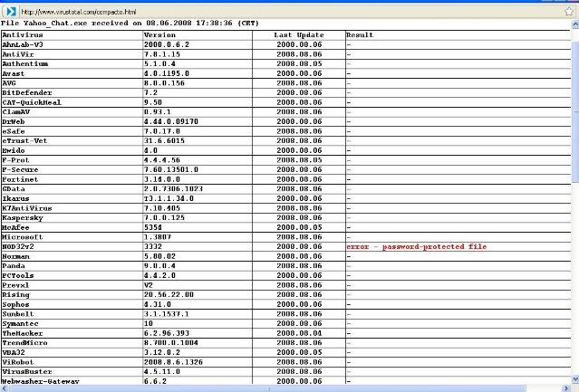Click the 'TheHacker' row name
579x392 pixels.
click(23, 333)
